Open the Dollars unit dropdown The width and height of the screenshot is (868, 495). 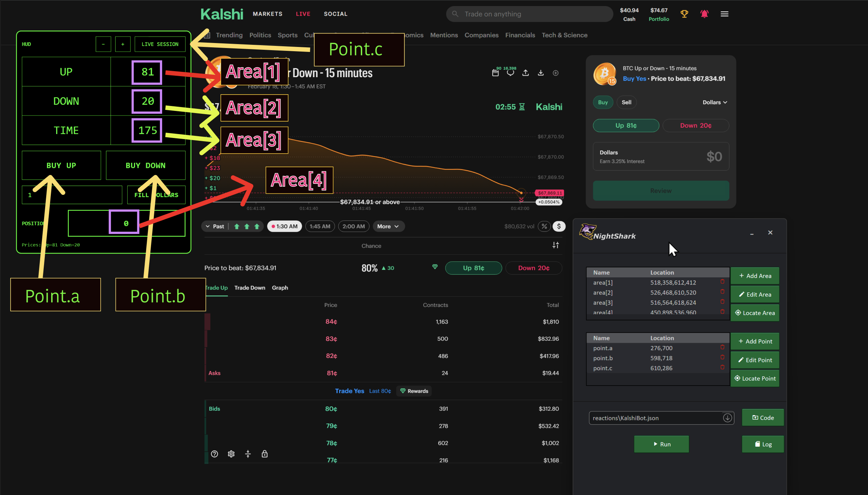tap(714, 102)
